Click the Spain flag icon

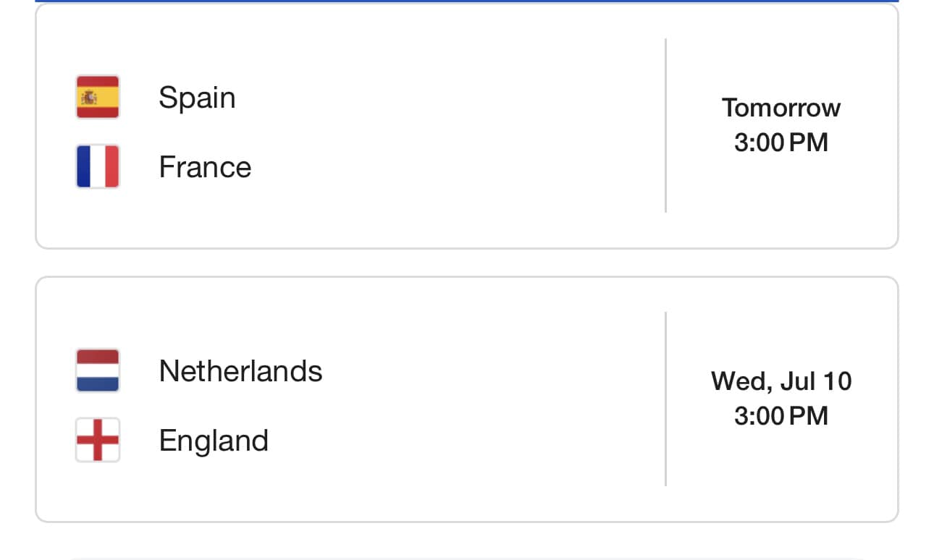pyautogui.click(x=98, y=97)
